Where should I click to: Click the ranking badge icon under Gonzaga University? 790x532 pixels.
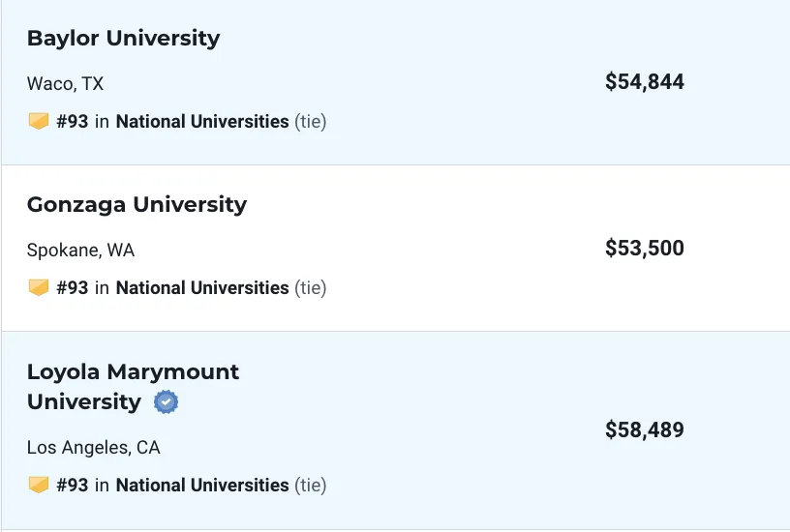coord(39,288)
